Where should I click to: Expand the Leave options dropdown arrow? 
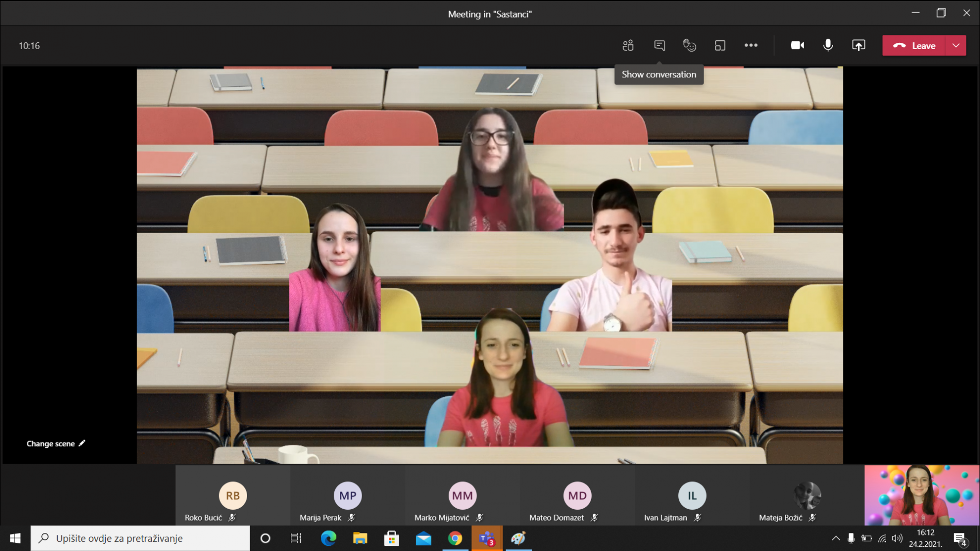tap(956, 45)
